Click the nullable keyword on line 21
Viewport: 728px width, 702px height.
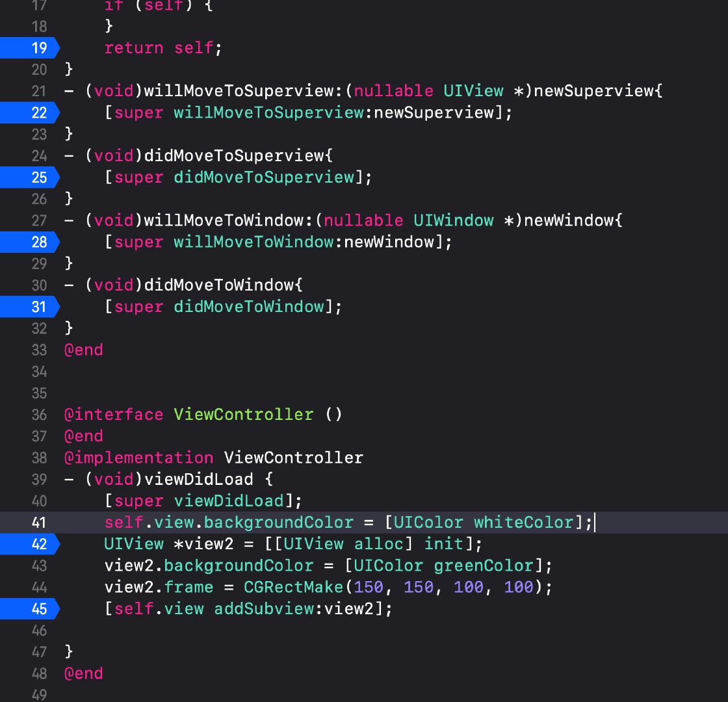tap(393, 91)
